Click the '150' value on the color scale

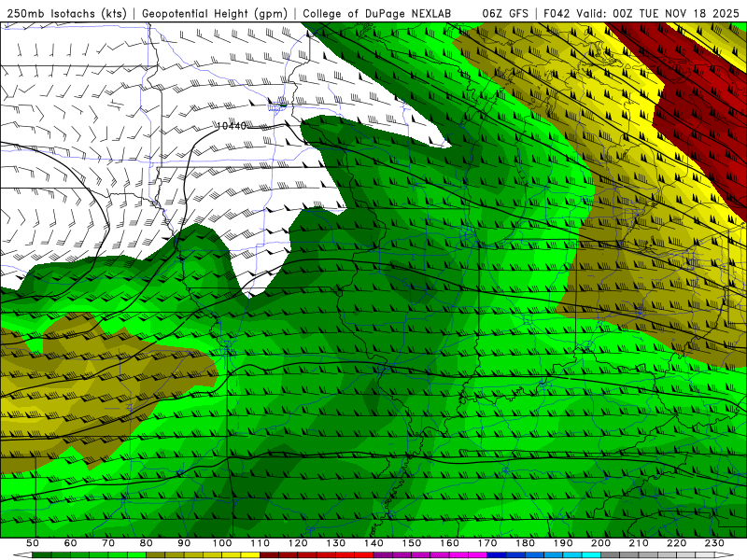tap(412, 543)
